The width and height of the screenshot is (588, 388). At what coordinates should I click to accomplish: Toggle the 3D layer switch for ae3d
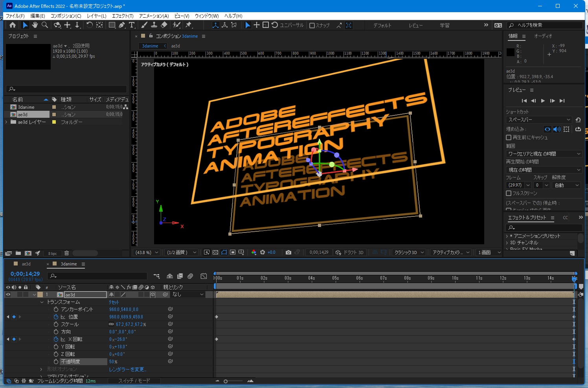pos(153,295)
